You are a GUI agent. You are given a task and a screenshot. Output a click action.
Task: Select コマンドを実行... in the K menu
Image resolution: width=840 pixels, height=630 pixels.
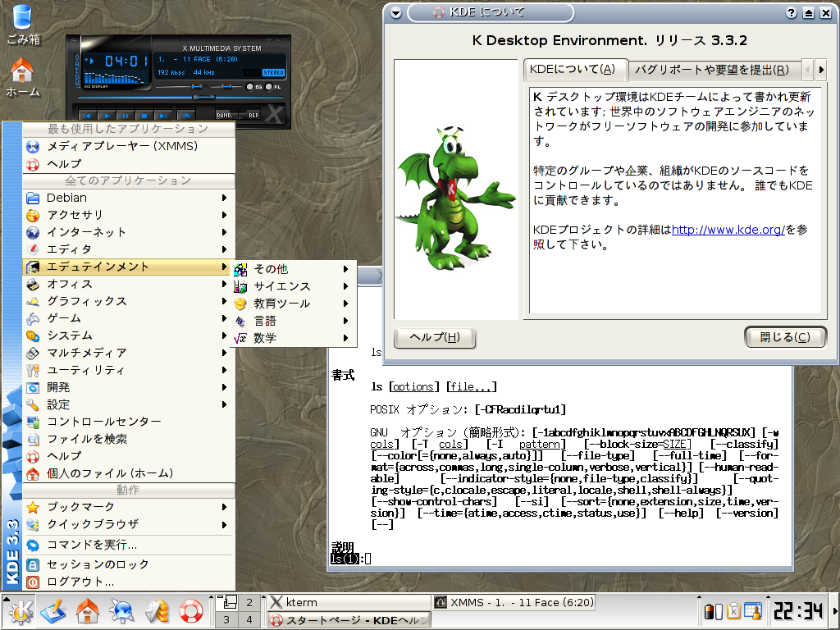[128, 545]
